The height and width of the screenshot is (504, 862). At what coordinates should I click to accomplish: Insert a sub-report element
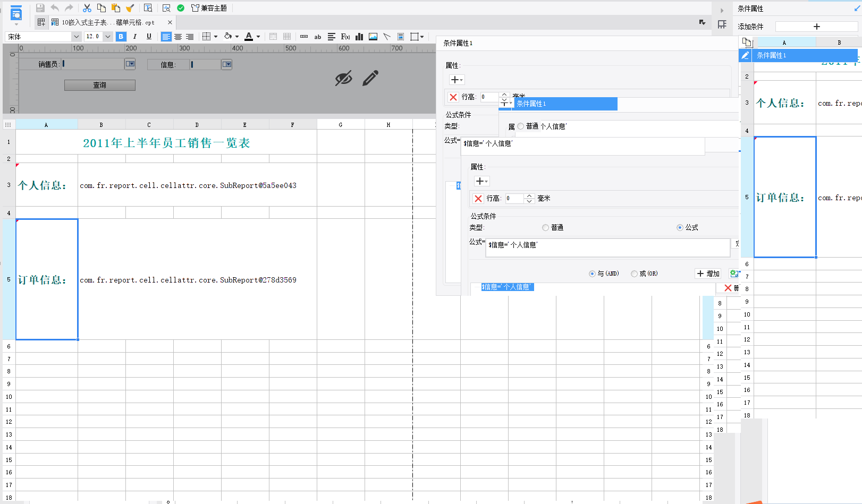click(401, 37)
